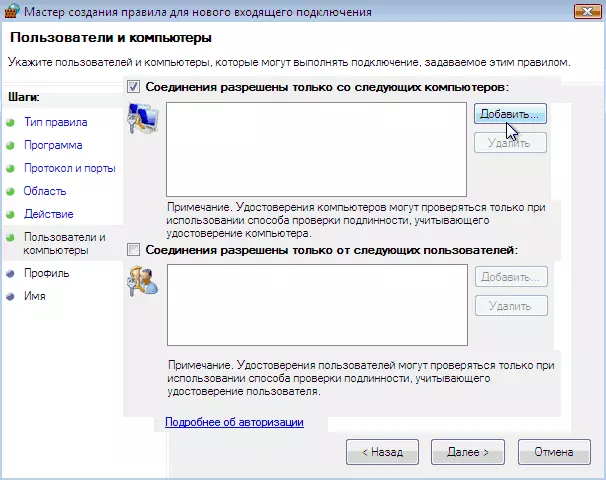The width and height of the screenshot is (606, 480).
Task: Select the Пользователи и компьютеры step
Action: coord(64,243)
